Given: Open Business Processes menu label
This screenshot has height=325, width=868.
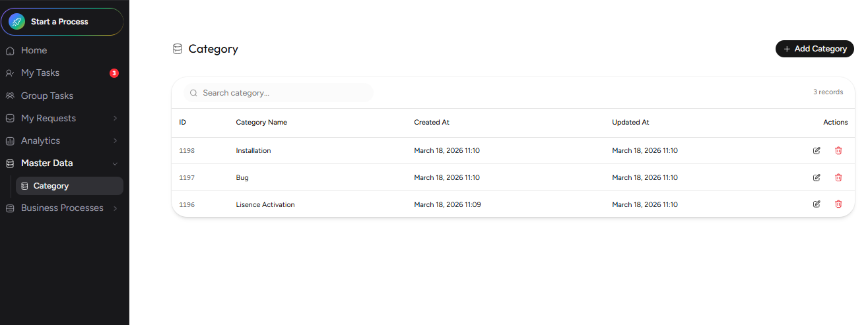Looking at the screenshot, I should [62, 208].
